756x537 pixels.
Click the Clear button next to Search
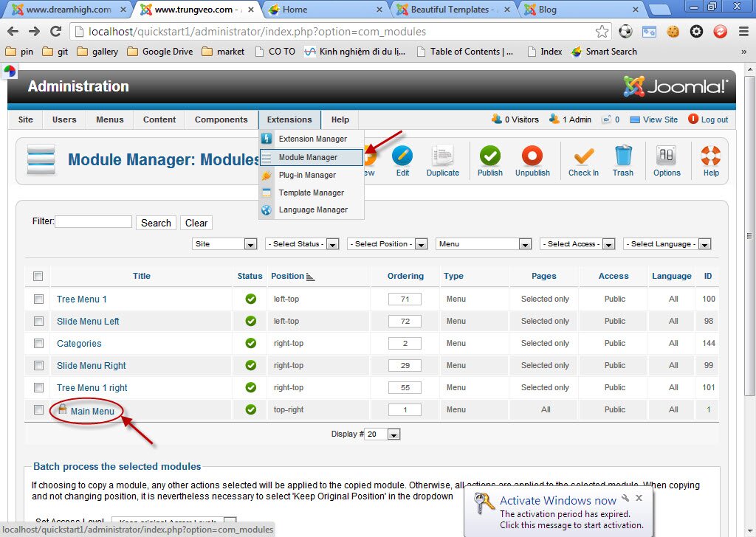tap(196, 223)
